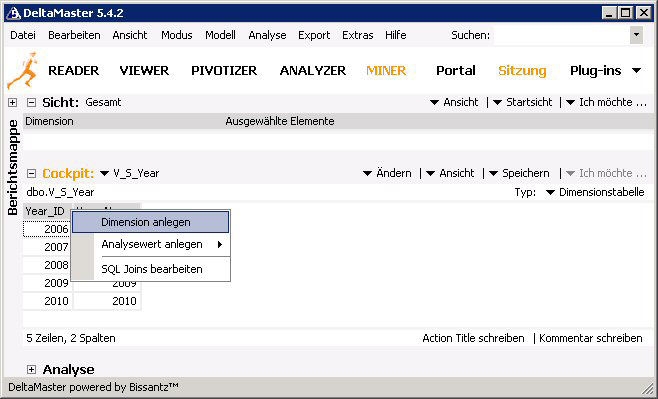
Task: Switch to PIVOTIZER mode
Action: pos(224,70)
